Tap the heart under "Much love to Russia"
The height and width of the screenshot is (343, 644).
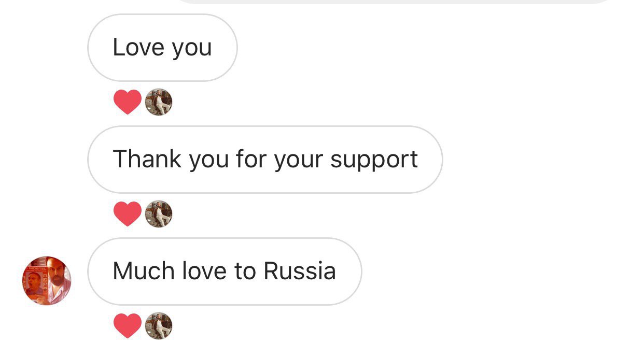coord(128,326)
